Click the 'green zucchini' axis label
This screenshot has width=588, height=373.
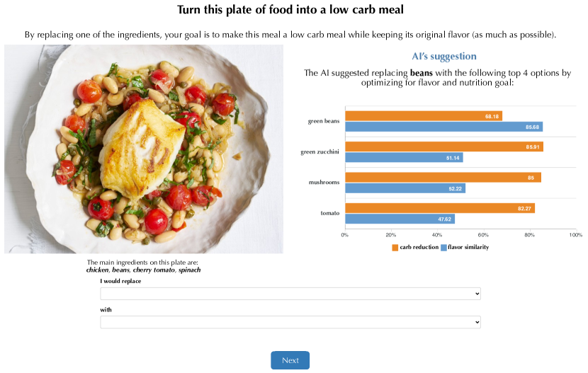320,151
